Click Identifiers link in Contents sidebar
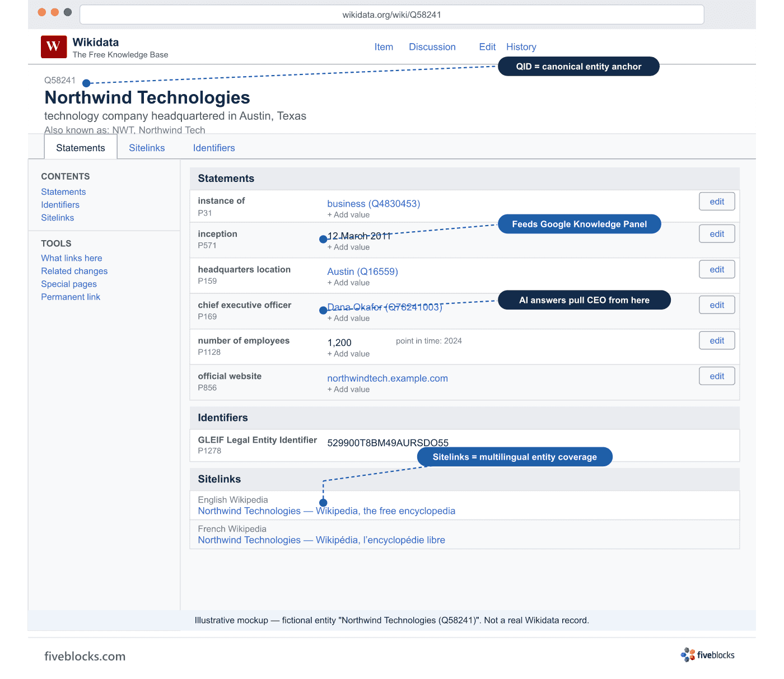This screenshot has height=679, width=784. [x=60, y=205]
